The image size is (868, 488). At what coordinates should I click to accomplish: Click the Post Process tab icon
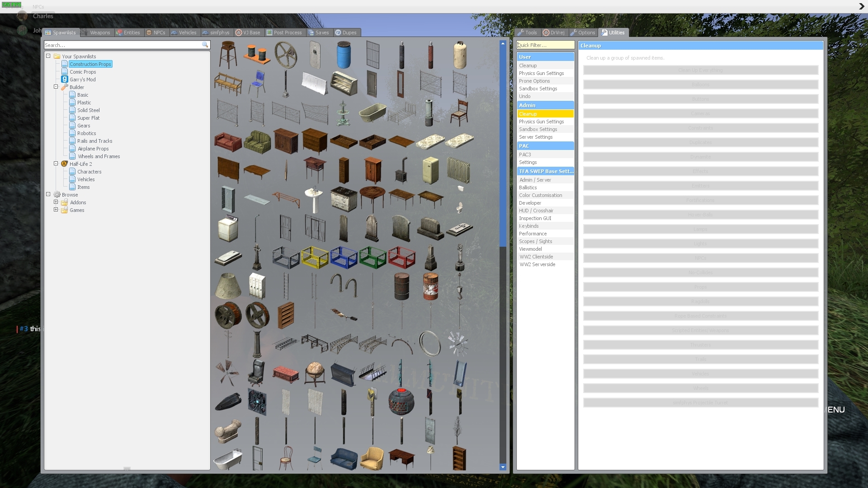pyautogui.click(x=269, y=33)
